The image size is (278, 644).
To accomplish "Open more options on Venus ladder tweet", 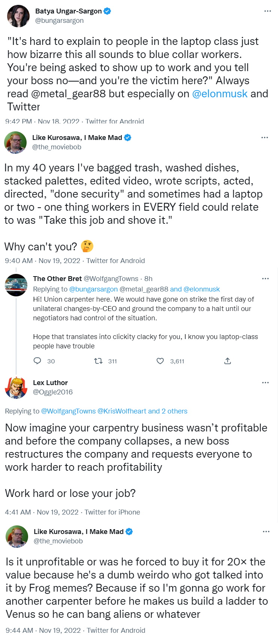I will pos(266,532).
